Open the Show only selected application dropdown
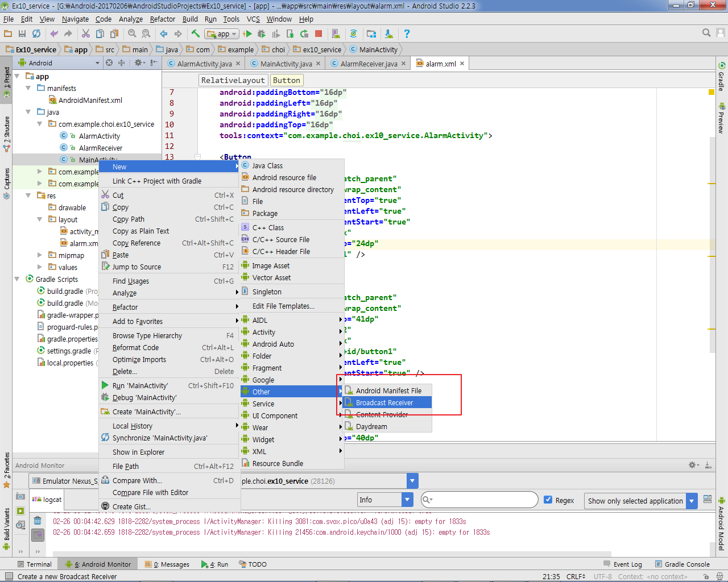Image resolution: width=728 pixels, height=582 pixels. (x=640, y=501)
